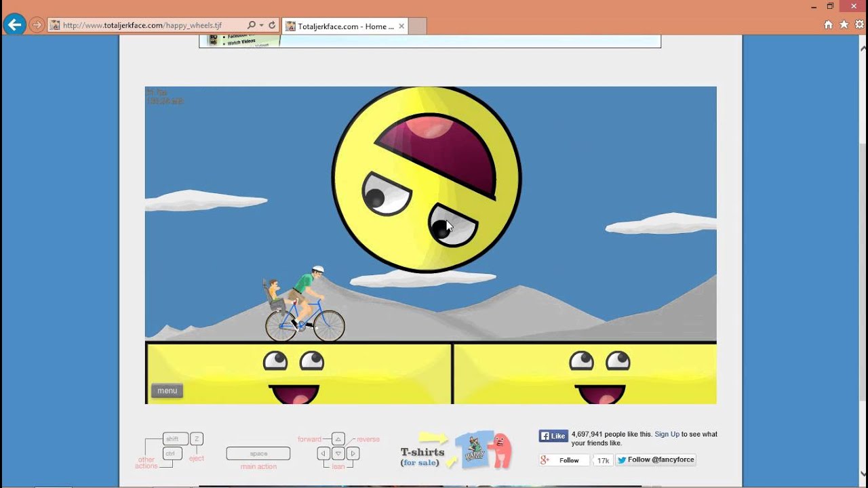The image size is (868, 488).
Task: Click the game menu button
Action: point(167,390)
